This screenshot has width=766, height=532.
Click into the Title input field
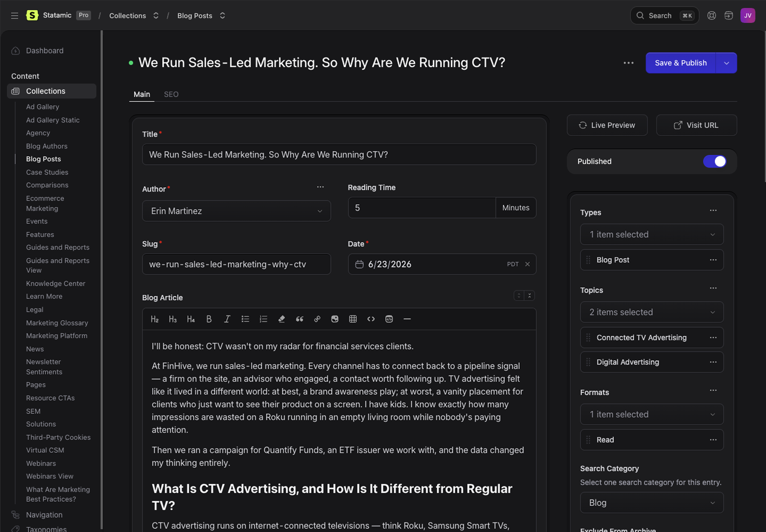point(339,155)
